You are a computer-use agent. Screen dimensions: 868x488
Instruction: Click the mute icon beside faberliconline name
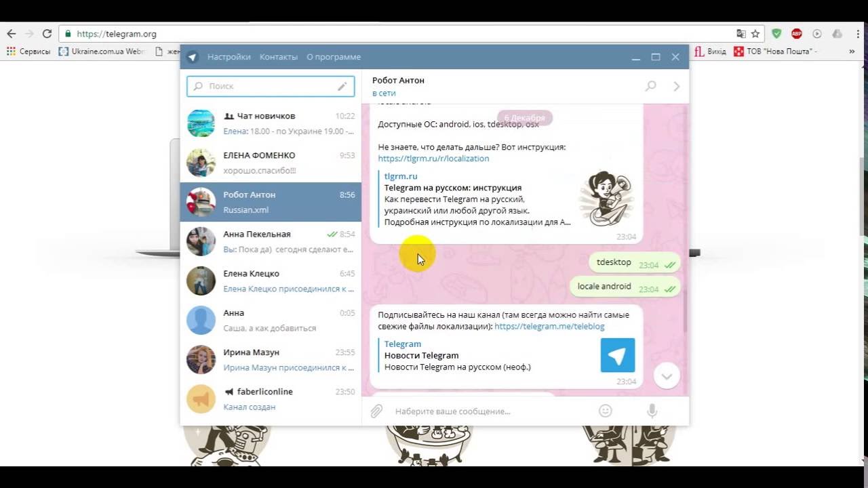[229, 392]
